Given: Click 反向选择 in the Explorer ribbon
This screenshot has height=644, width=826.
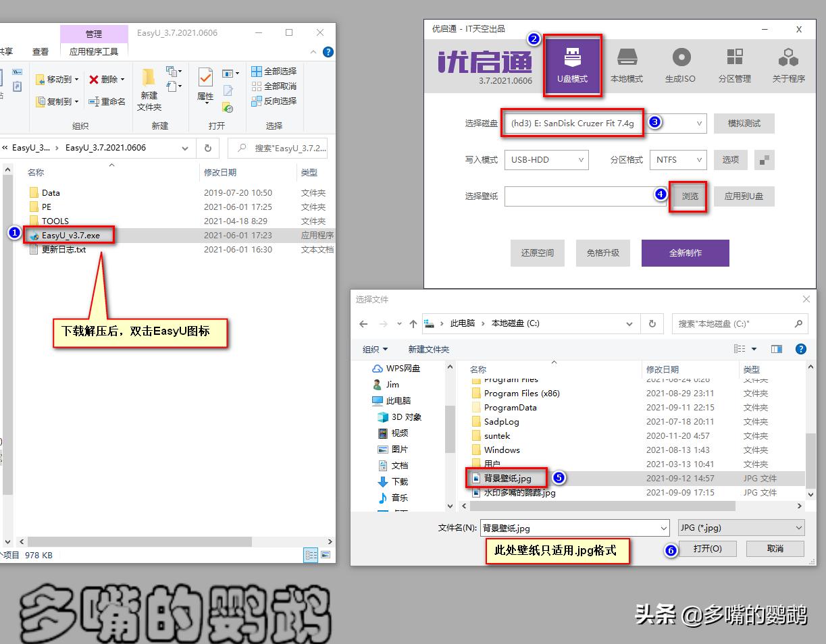Looking at the screenshot, I should point(274,101).
